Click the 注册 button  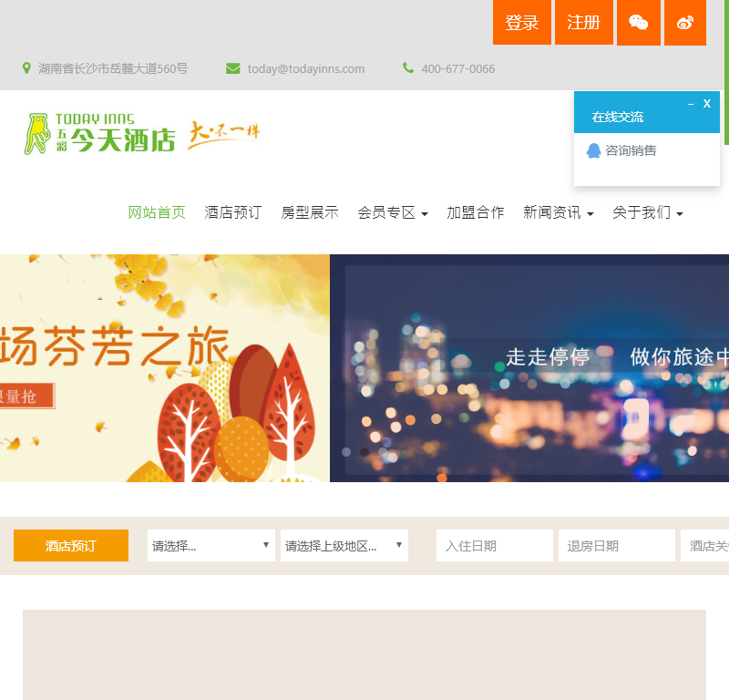click(x=584, y=22)
